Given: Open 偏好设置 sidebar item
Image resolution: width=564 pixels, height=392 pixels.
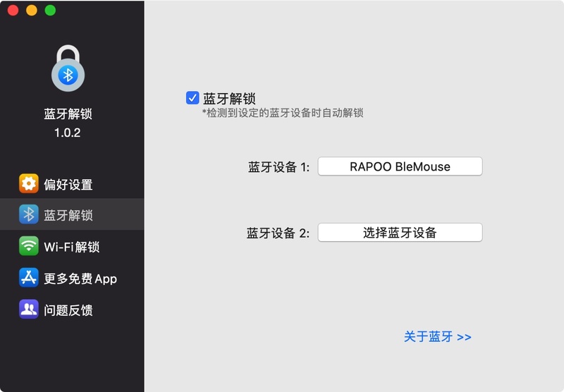Looking at the screenshot, I should [x=72, y=184].
